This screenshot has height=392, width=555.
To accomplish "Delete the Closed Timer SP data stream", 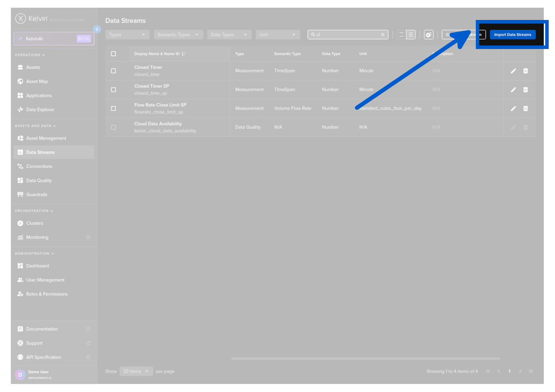I will [525, 90].
